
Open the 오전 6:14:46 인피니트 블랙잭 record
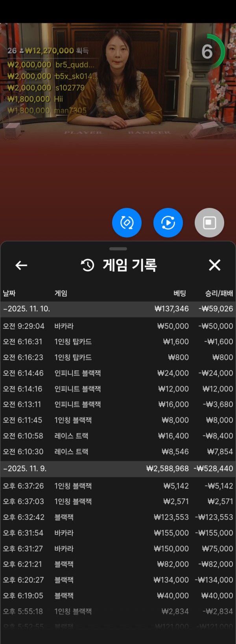click(118, 373)
